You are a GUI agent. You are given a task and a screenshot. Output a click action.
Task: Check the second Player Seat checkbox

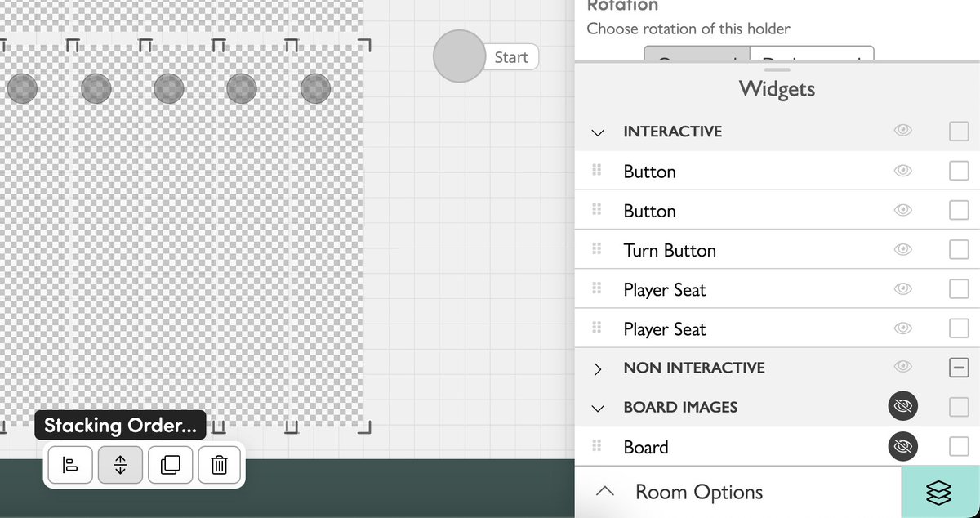click(959, 328)
